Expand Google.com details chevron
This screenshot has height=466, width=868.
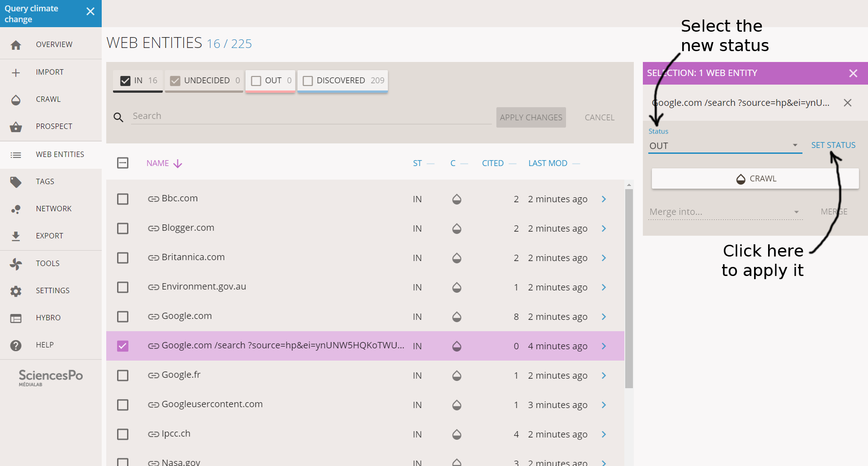(604, 317)
